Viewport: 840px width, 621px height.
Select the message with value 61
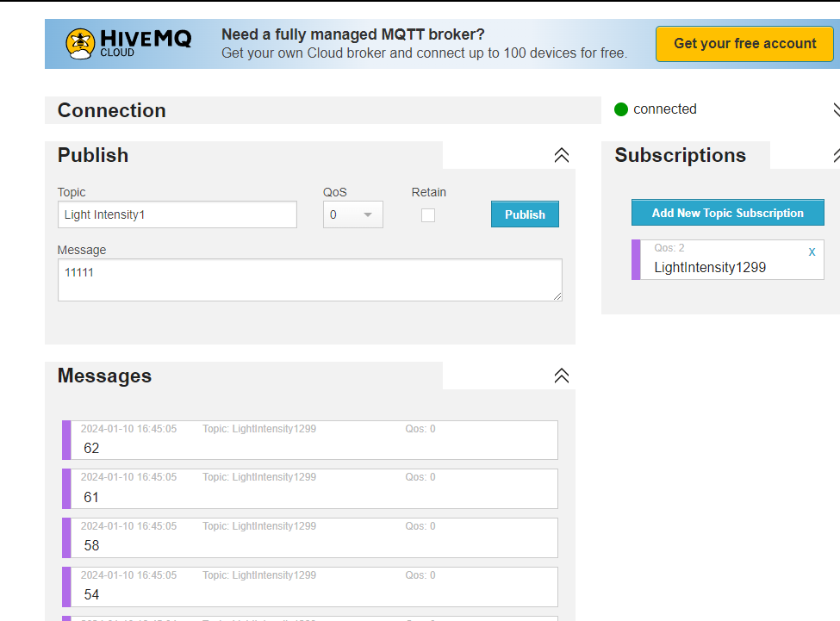point(309,488)
